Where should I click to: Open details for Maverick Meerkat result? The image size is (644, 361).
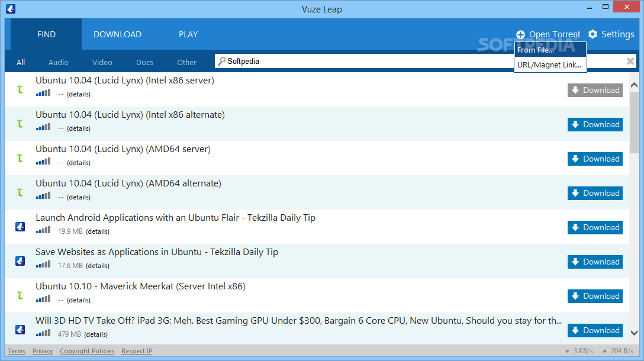pos(79,300)
